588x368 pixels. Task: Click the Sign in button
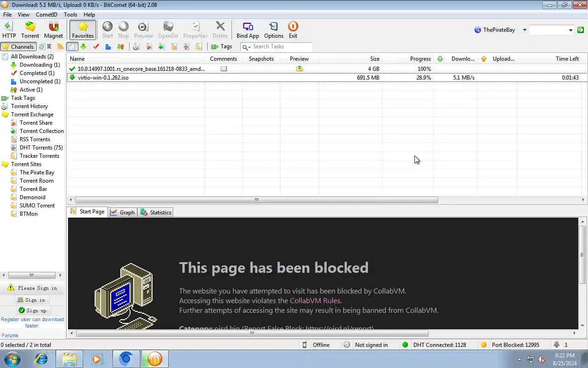tap(31, 300)
